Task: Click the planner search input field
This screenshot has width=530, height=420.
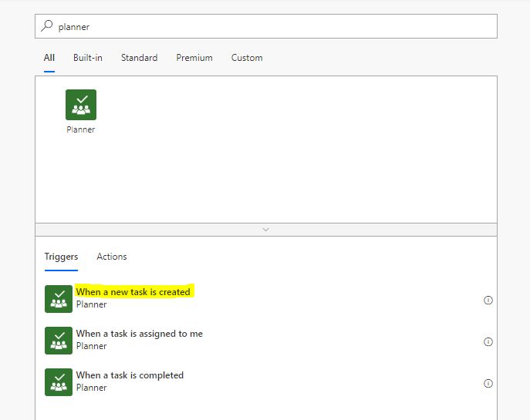Action: coord(266,26)
